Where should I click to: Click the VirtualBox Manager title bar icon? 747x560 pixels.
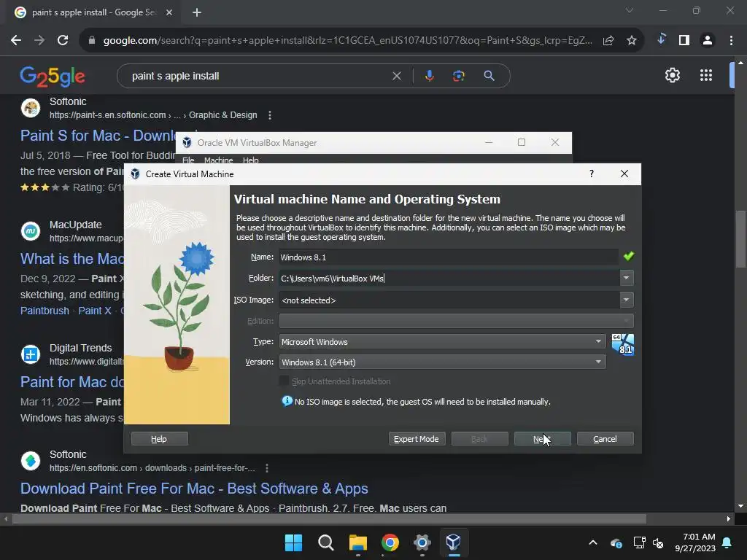187,142
